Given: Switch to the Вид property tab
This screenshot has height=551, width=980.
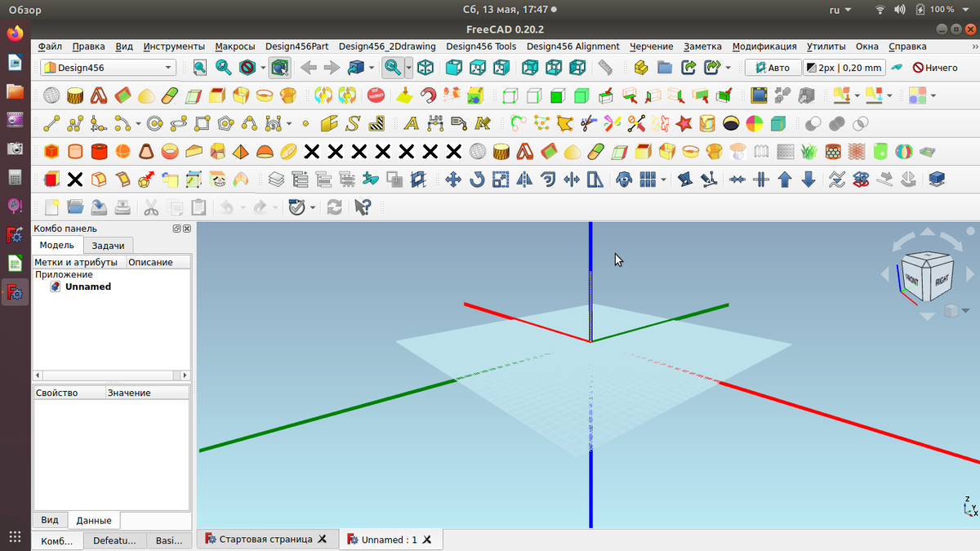Looking at the screenshot, I should tap(50, 520).
